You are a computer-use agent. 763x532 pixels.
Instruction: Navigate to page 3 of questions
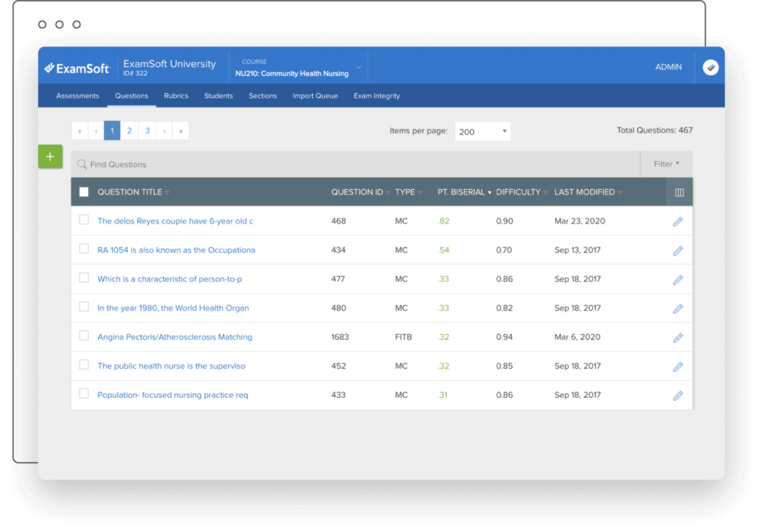(147, 130)
